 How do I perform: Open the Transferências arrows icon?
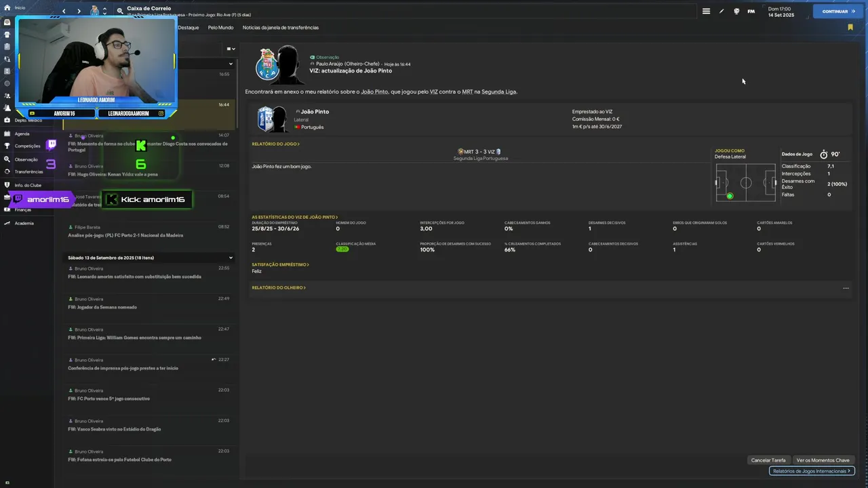coord(7,171)
